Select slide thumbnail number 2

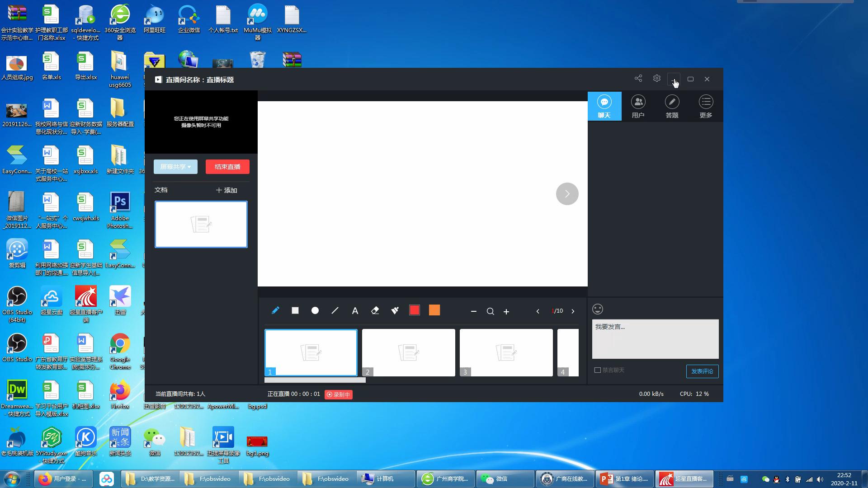408,352
